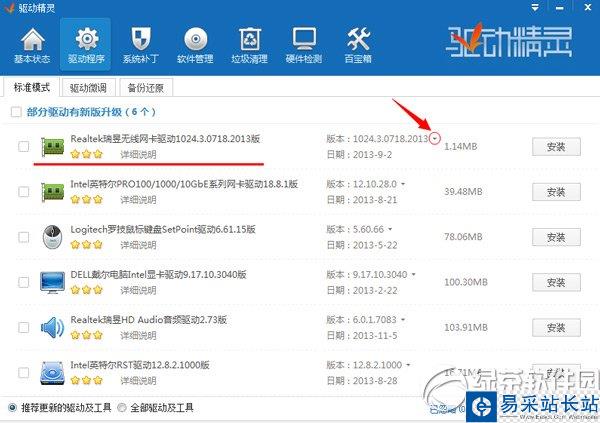Expand version dropdown for 9.17.10.3040
Image resolution: width=600 pixels, height=423 pixels.
[413, 274]
